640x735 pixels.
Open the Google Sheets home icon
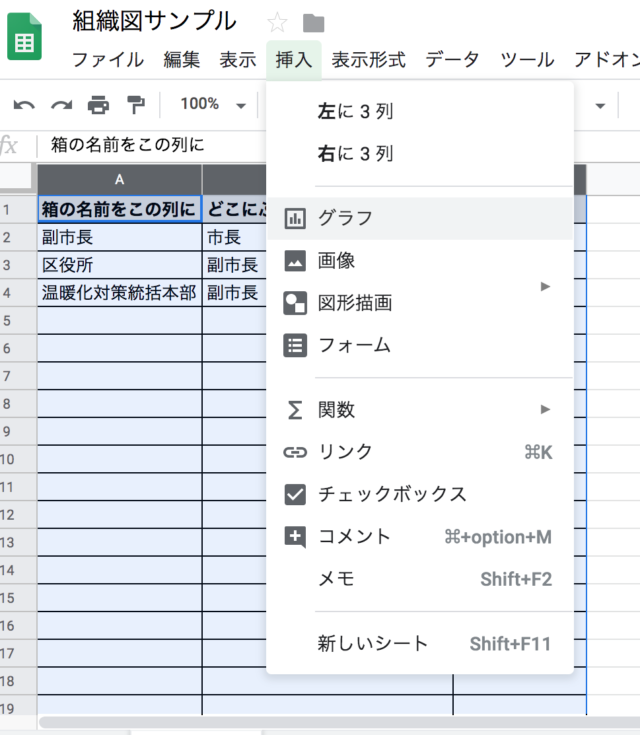(24, 37)
